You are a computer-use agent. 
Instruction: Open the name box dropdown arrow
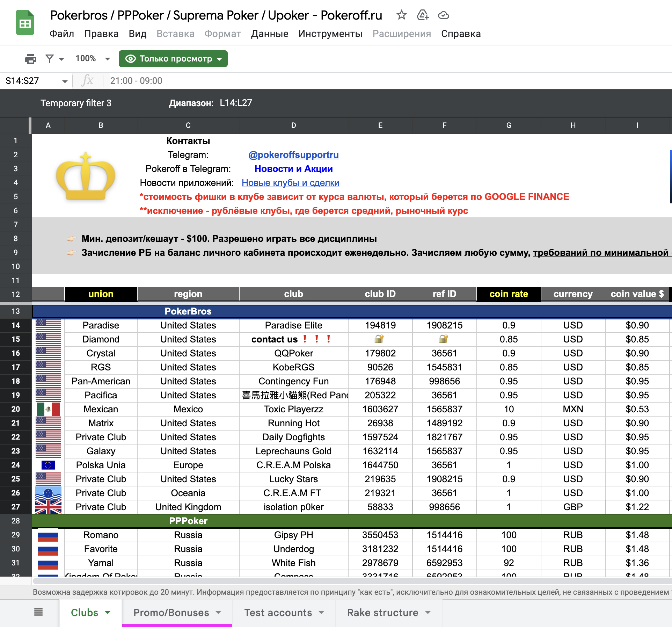[65, 81]
